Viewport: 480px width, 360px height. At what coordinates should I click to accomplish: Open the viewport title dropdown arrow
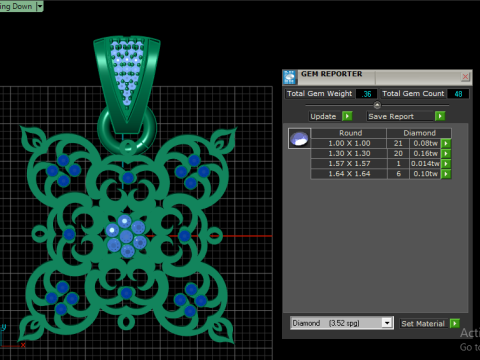pyautogui.click(x=40, y=6)
